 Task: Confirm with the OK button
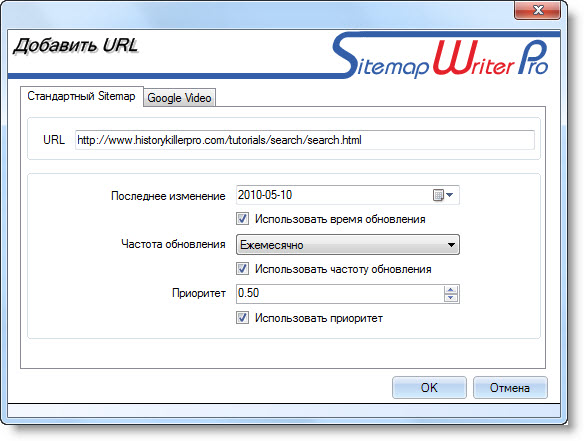429,387
